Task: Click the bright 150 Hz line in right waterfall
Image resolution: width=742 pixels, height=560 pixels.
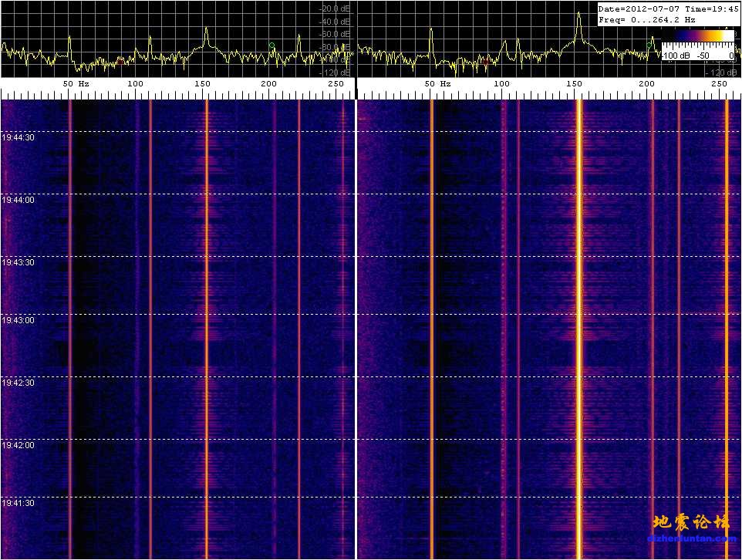Action: click(x=578, y=329)
